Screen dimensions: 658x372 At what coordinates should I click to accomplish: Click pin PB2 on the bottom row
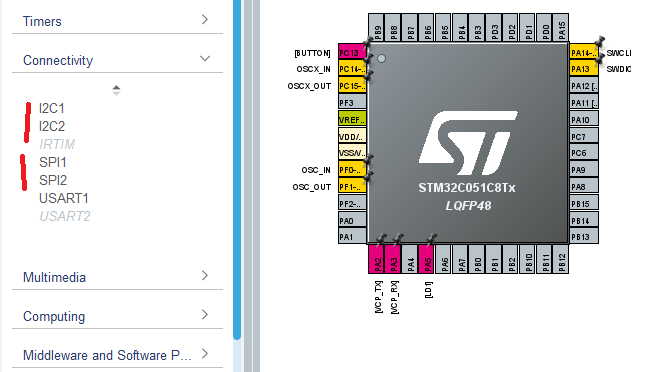(510, 259)
